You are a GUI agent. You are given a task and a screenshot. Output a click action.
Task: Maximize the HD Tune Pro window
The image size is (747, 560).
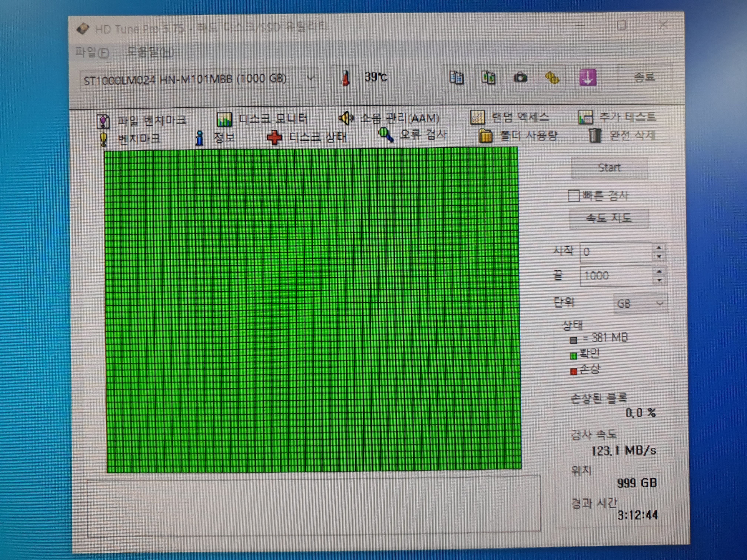click(621, 25)
